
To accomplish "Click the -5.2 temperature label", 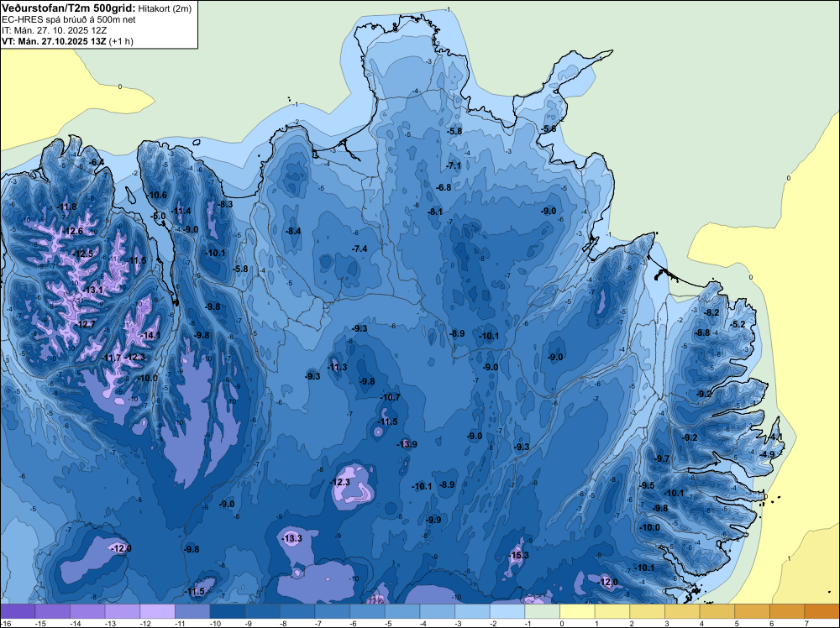I will click(738, 324).
